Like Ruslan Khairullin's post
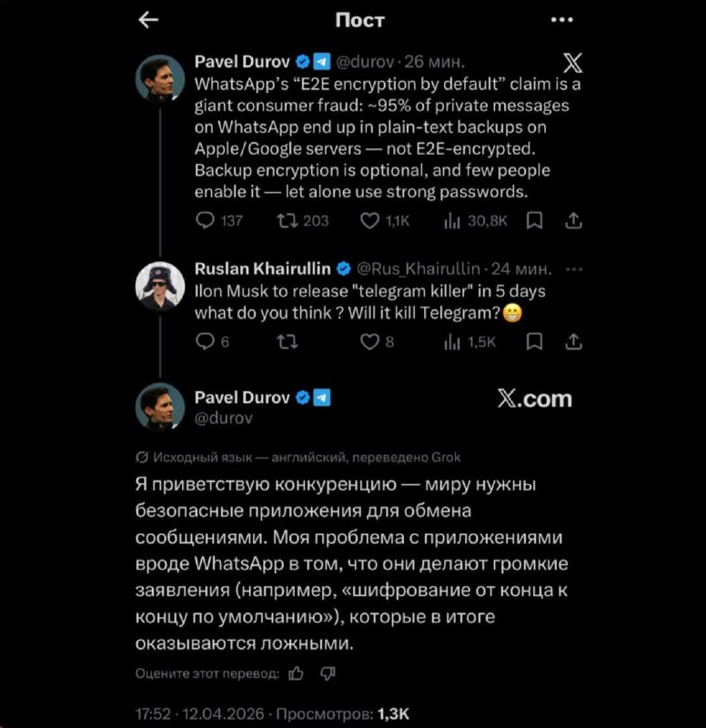706x728 pixels. coord(368,342)
